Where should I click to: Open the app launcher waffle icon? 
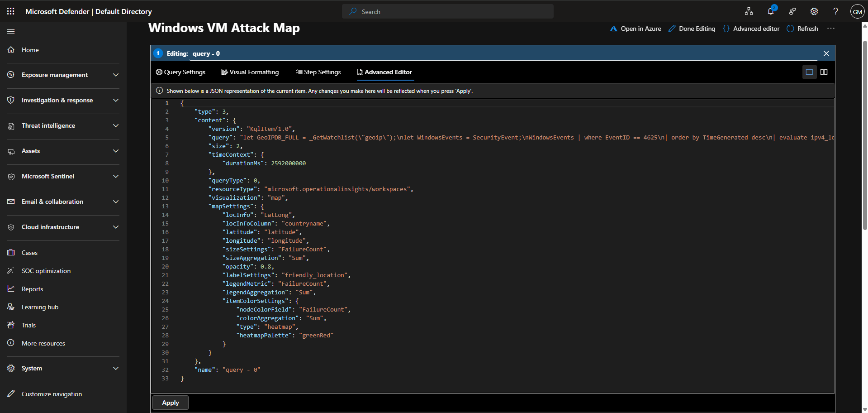coord(11,11)
